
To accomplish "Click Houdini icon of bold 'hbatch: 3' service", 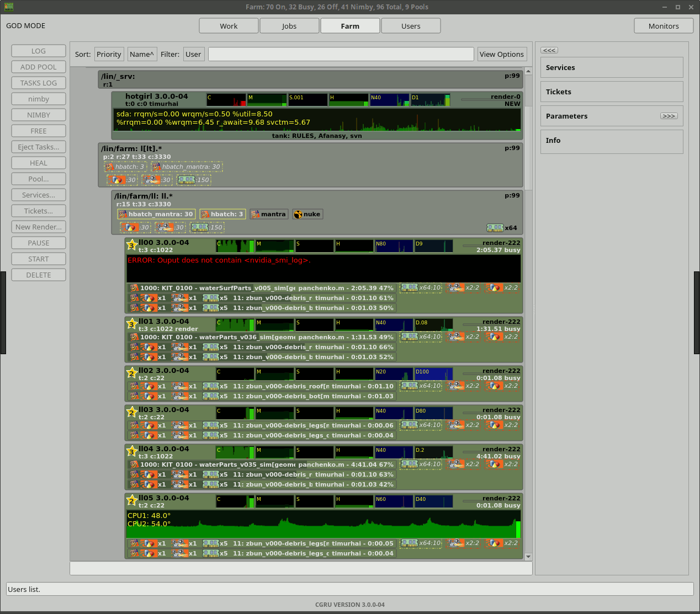I will click(205, 214).
